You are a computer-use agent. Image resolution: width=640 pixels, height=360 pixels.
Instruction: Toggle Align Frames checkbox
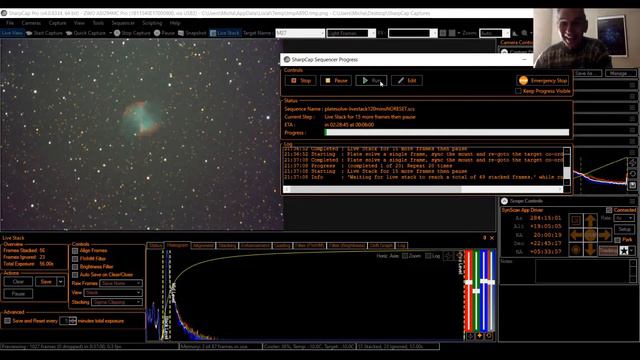pyautogui.click(x=75, y=251)
